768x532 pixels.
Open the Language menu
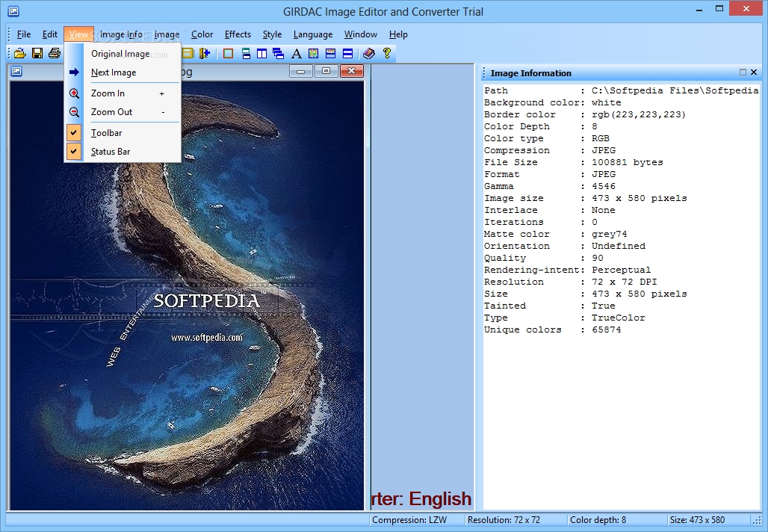312,34
